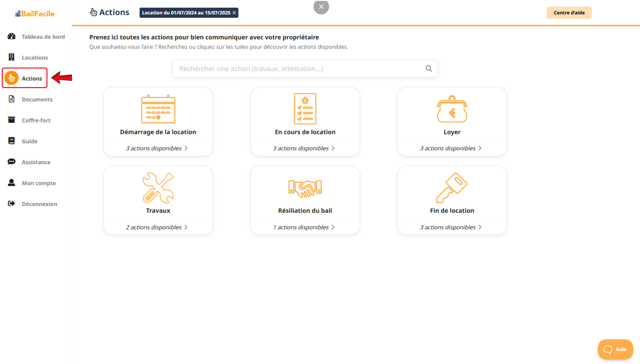
Task: Click the search magnifier icon
Action: coord(429,69)
